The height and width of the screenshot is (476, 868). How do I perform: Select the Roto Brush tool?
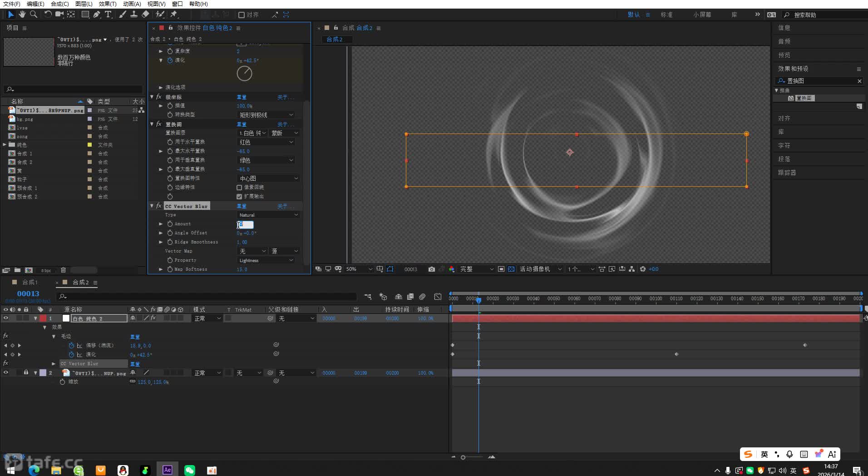click(x=160, y=15)
